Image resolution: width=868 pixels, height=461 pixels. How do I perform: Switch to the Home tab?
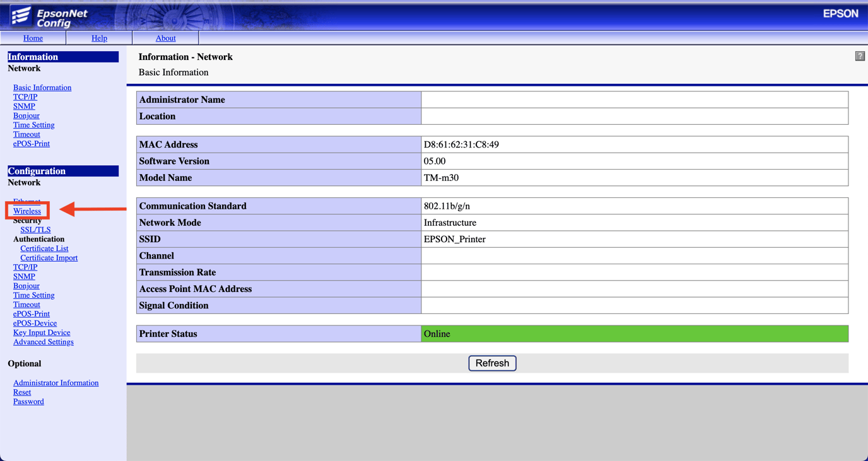pos(33,38)
